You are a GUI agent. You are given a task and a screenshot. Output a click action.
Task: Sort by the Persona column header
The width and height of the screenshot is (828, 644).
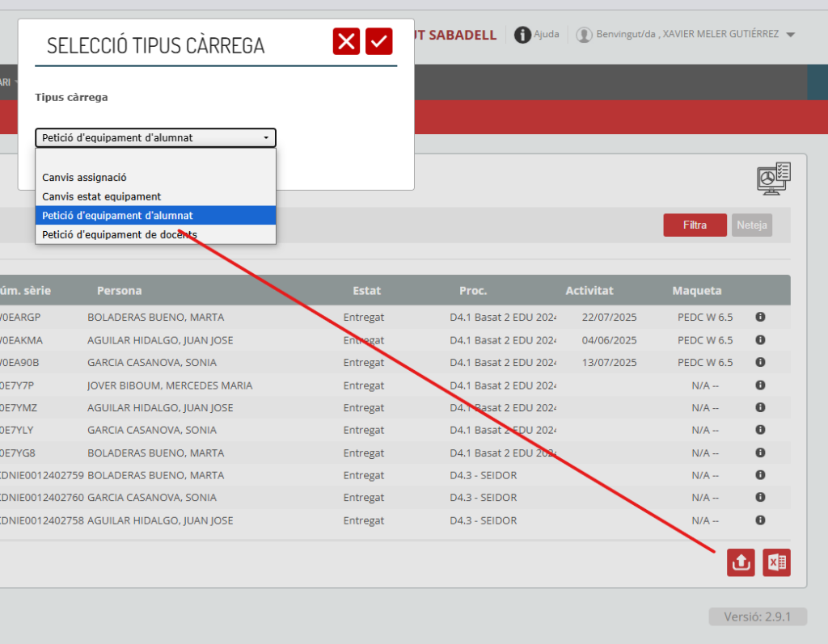coord(119,291)
